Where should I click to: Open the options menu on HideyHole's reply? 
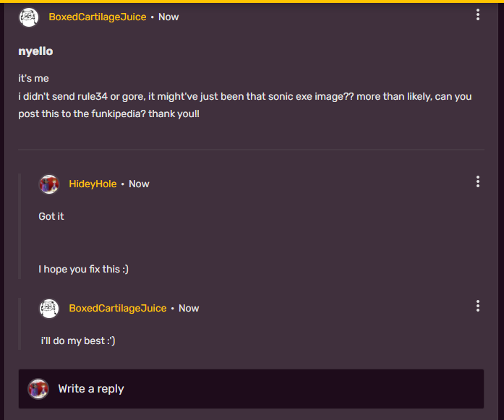click(x=478, y=182)
